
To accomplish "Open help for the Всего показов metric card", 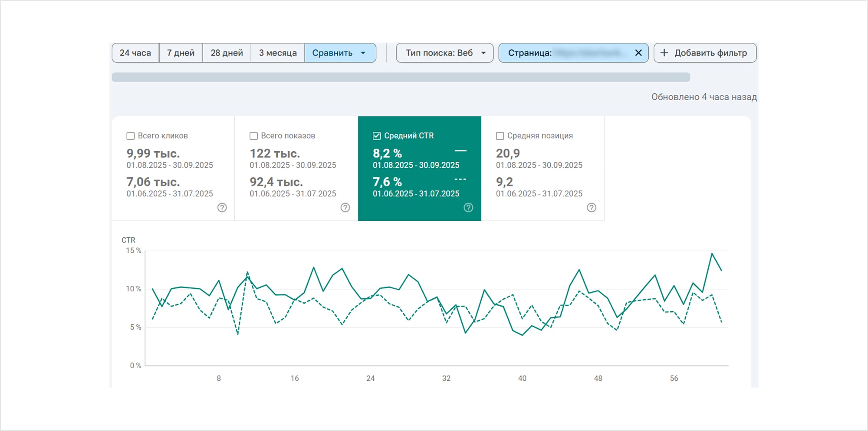I will (345, 208).
